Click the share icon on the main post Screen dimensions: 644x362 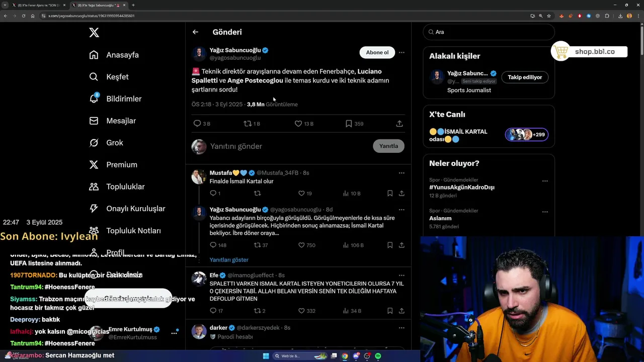click(399, 124)
